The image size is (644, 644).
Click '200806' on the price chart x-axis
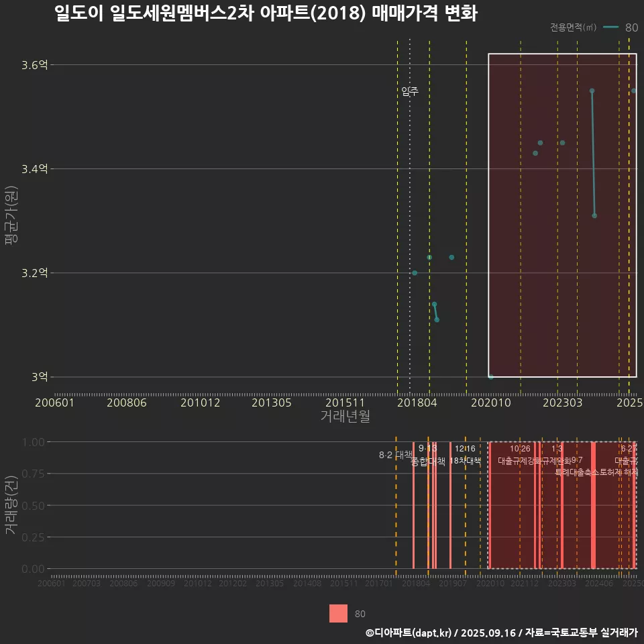click(x=127, y=402)
